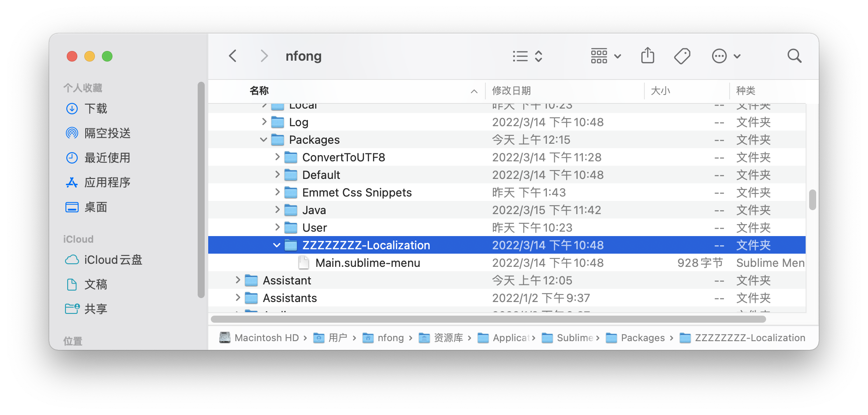The width and height of the screenshot is (868, 415).
Task: Open iCloud云盘 in sidebar
Action: pos(104,260)
